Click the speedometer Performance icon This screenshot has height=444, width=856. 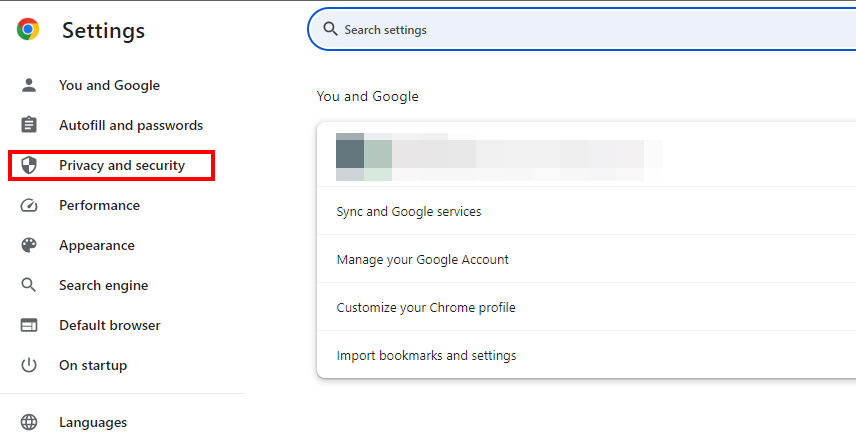point(28,205)
